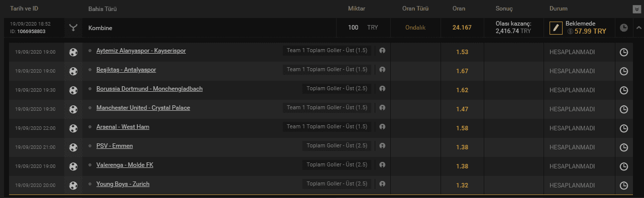Collapse the Kombine bet details chevron
644x198 pixels.
point(638,28)
